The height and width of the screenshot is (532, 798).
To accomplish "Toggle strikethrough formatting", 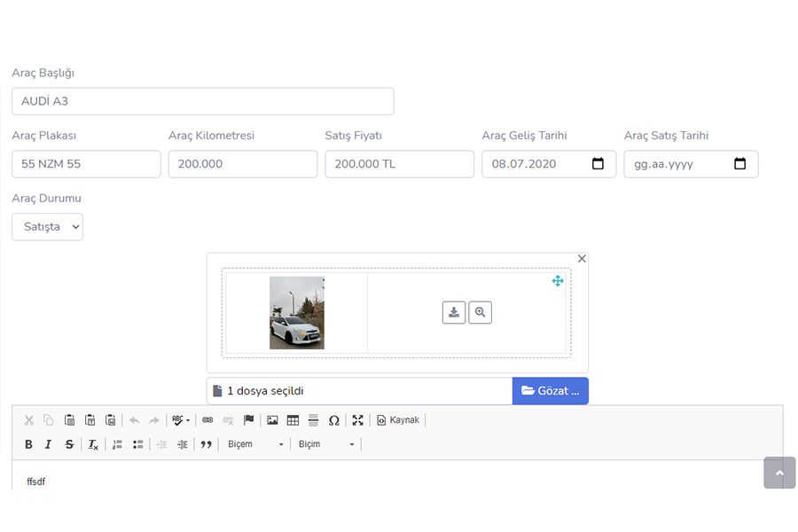I will [x=69, y=444].
